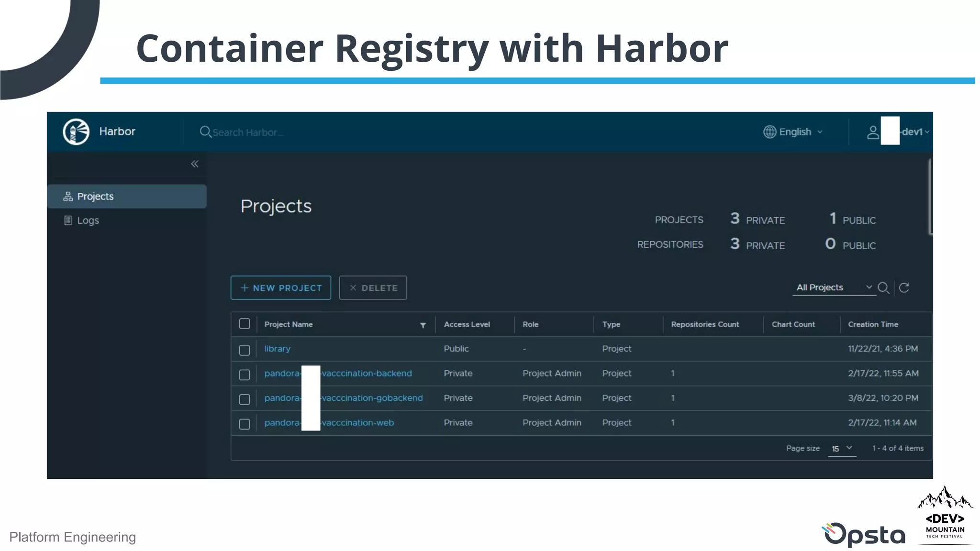Click creation time 3/8/22, 10:20 PM
Viewport: 980px width, 551px height.
883,398
